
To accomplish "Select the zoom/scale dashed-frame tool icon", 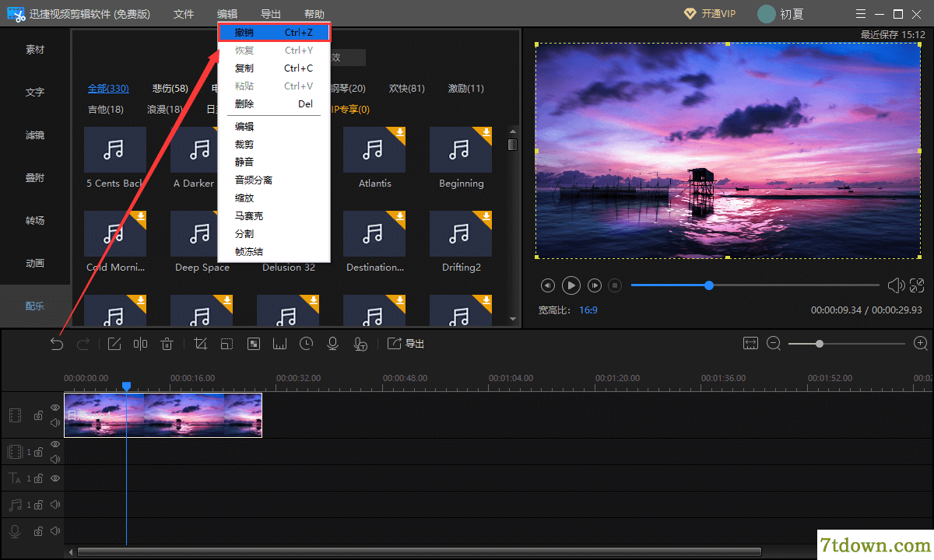I will tap(226, 344).
